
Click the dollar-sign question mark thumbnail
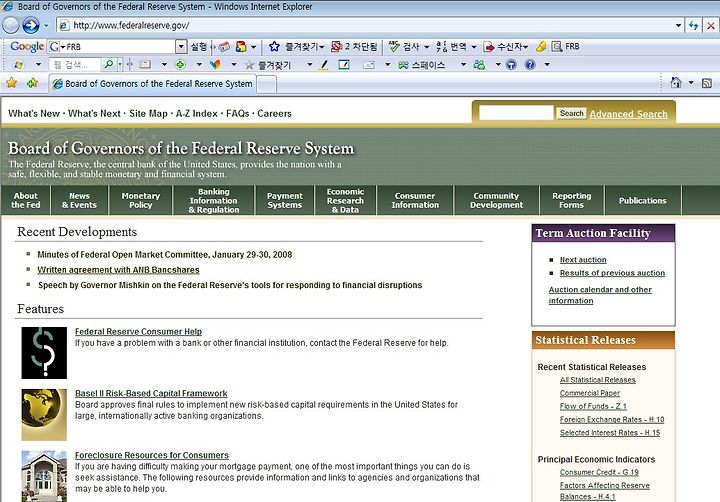[x=44, y=353]
